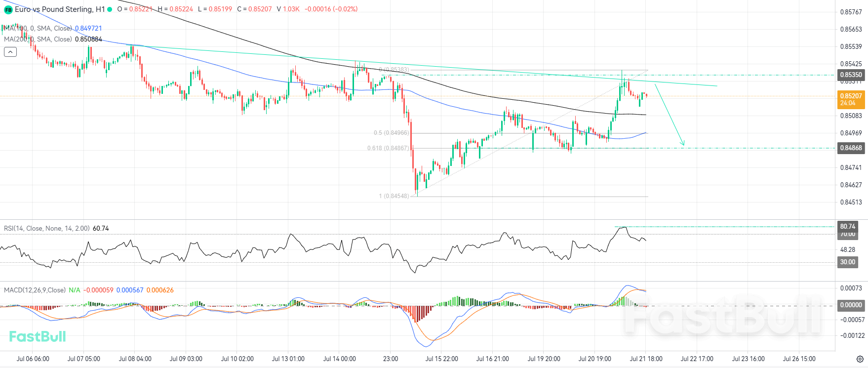The image size is (868, 368).
Task: Select the green downward arrow drawing
Action: (670, 116)
